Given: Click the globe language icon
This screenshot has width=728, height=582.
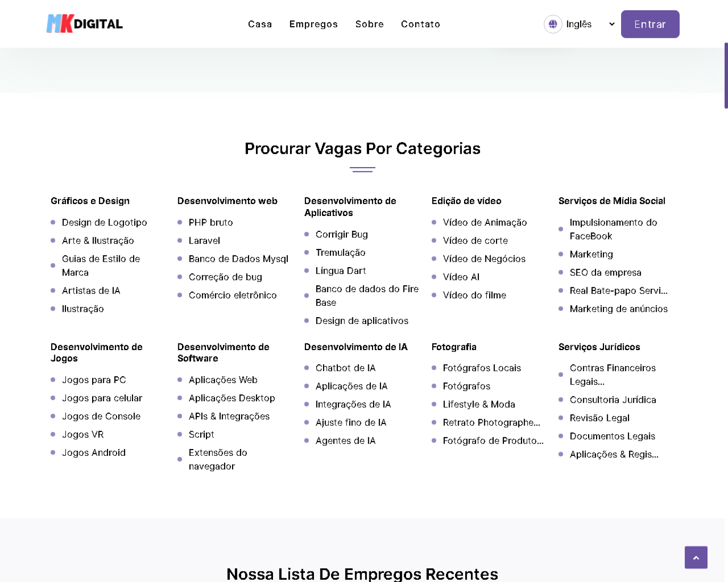Looking at the screenshot, I should tap(552, 24).
